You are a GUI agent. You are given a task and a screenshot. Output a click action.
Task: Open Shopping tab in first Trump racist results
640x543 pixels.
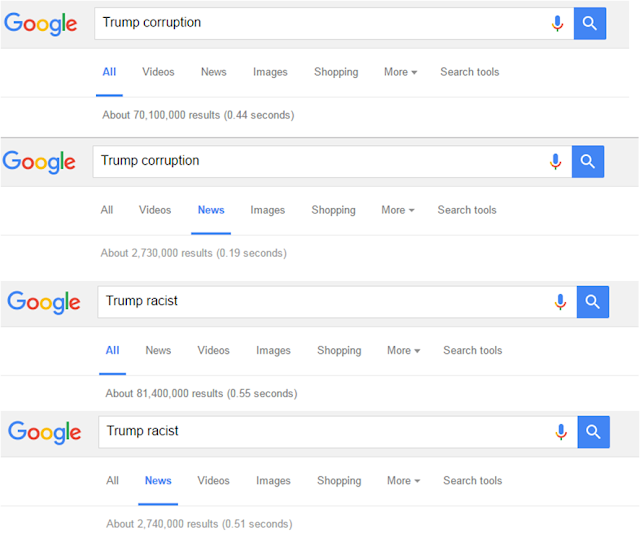(339, 350)
